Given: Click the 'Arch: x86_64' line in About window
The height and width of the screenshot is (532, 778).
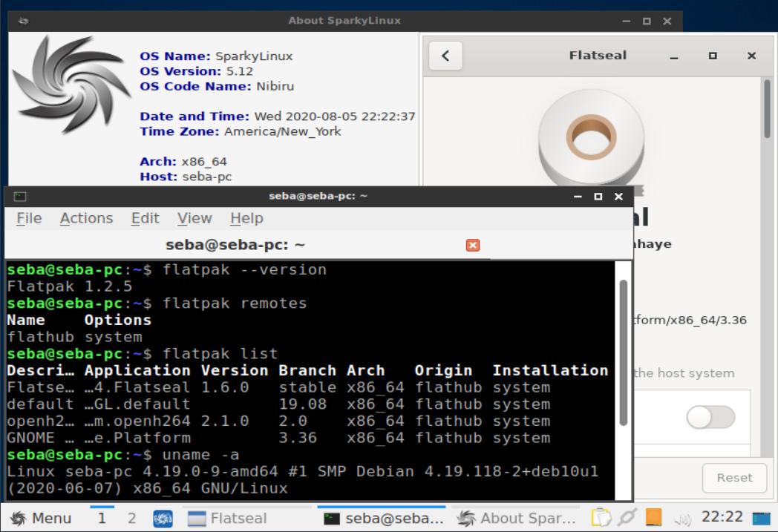Looking at the screenshot, I should tap(183, 162).
